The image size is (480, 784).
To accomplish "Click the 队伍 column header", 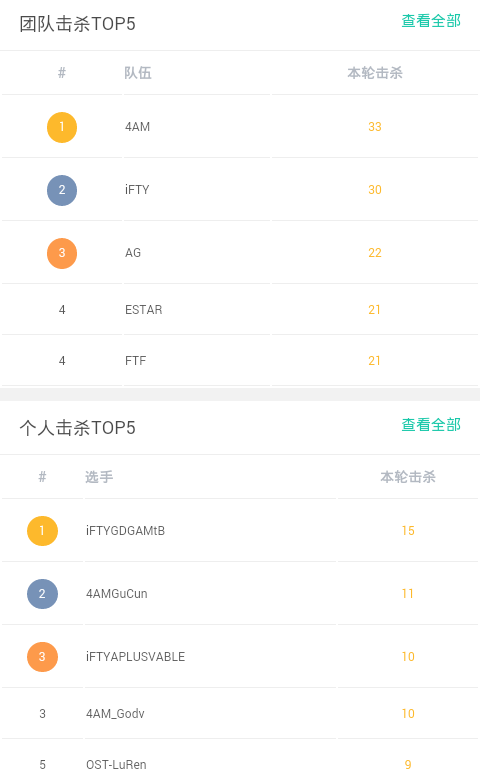I will coord(138,73).
